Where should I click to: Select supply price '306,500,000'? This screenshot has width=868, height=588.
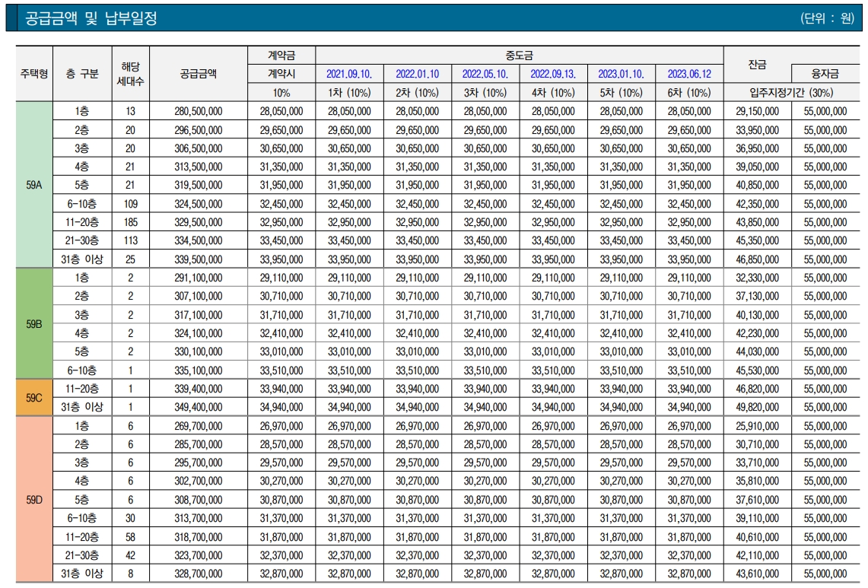pyautogui.click(x=199, y=148)
